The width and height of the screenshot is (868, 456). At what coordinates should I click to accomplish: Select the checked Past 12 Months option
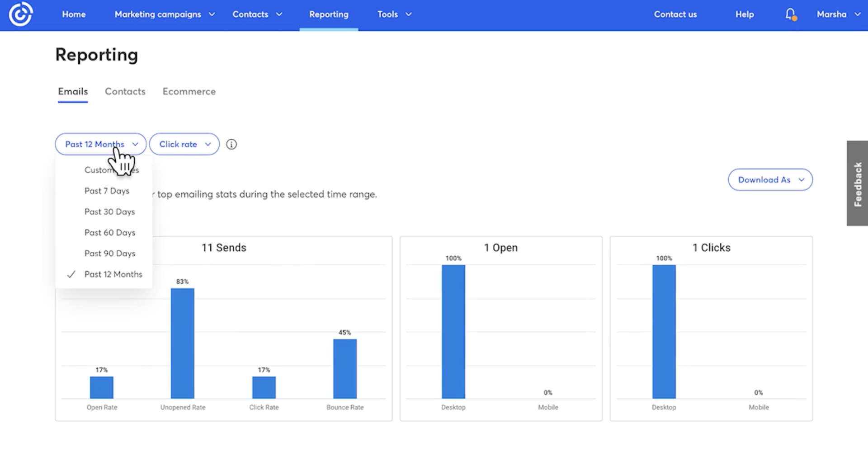tap(113, 274)
